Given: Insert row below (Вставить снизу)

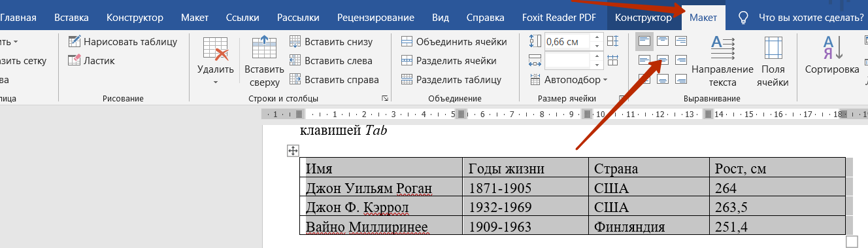Looking at the screenshot, I should [331, 42].
